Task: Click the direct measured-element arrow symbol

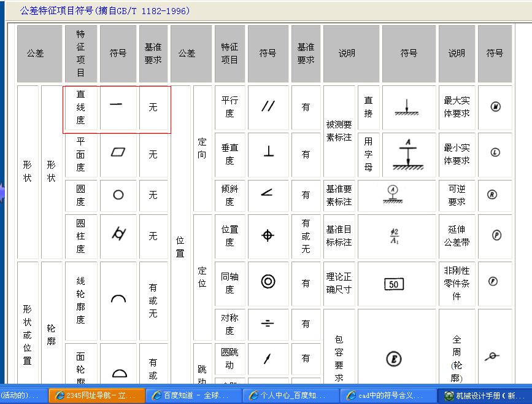Action: coord(406,107)
